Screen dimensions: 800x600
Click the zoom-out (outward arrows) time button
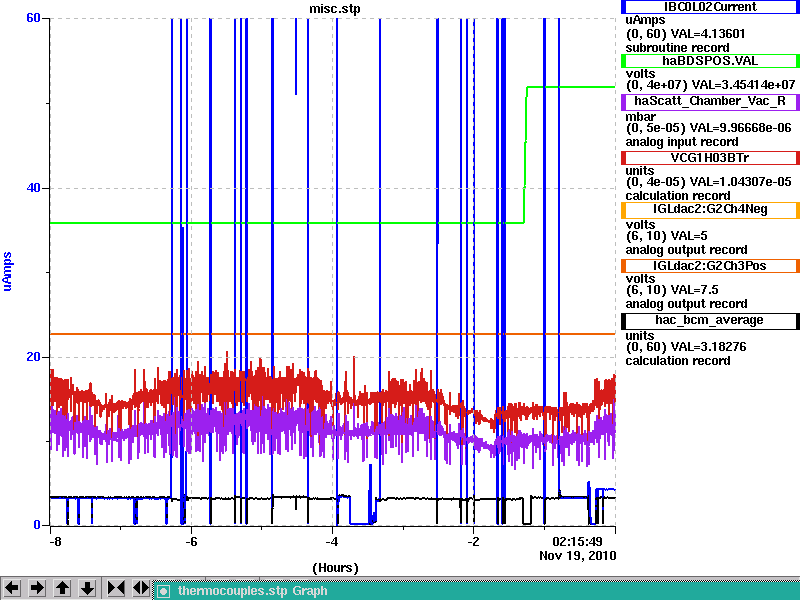(141, 588)
